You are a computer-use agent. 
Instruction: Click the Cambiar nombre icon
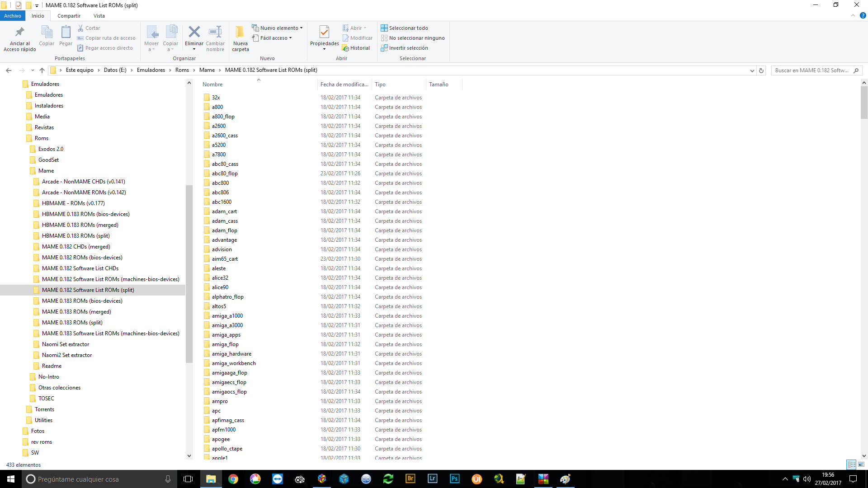coord(215,32)
